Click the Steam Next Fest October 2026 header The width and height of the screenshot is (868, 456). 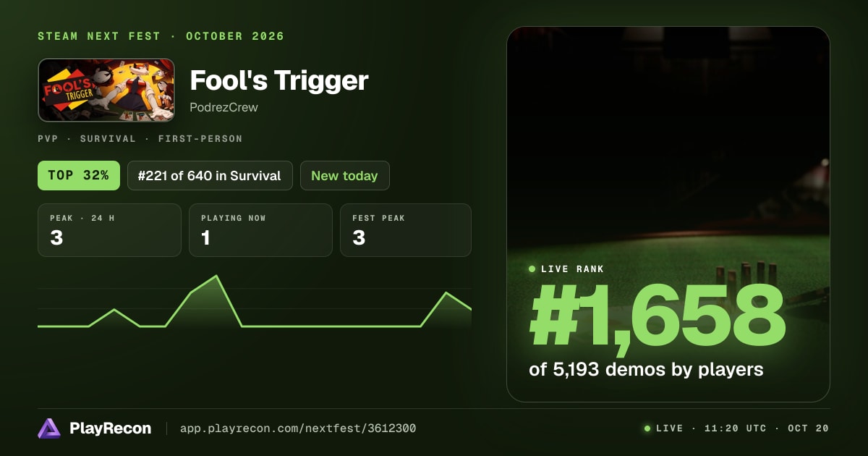pyautogui.click(x=161, y=36)
